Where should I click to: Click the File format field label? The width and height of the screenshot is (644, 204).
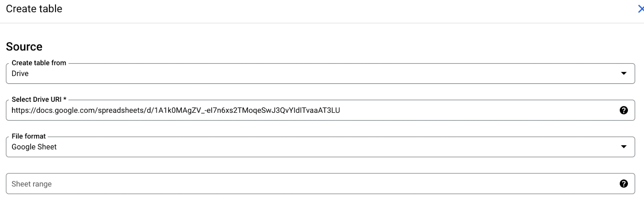29,136
